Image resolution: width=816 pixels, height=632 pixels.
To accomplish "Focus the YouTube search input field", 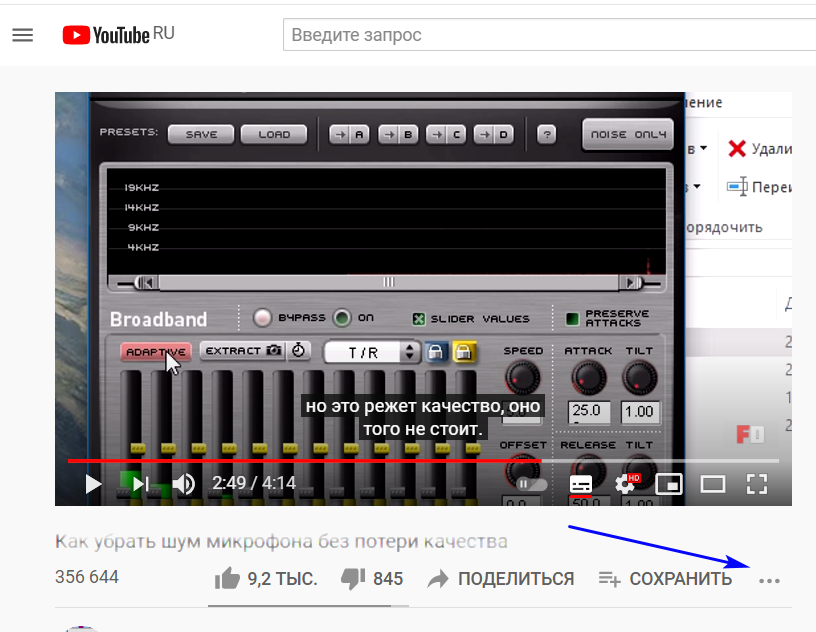I will pos(549,35).
